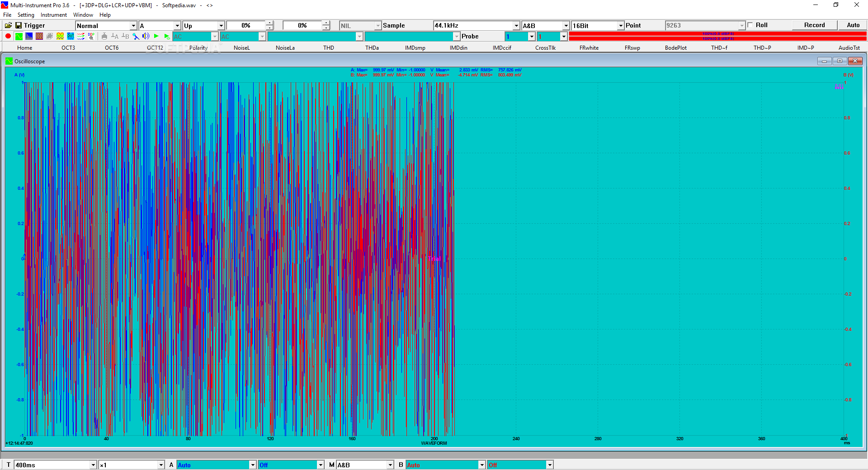The height and width of the screenshot is (470, 868).
Task: Select the THD panel setting
Action: coord(329,48)
